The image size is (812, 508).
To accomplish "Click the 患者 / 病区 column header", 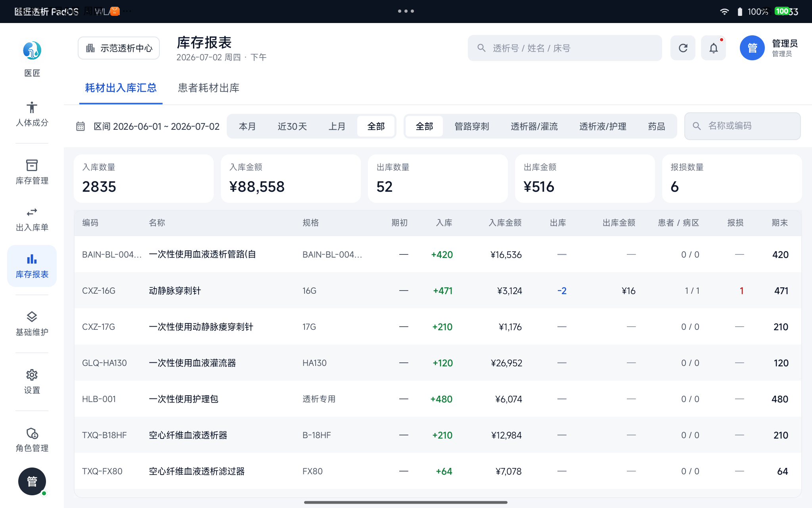I will (x=678, y=223).
